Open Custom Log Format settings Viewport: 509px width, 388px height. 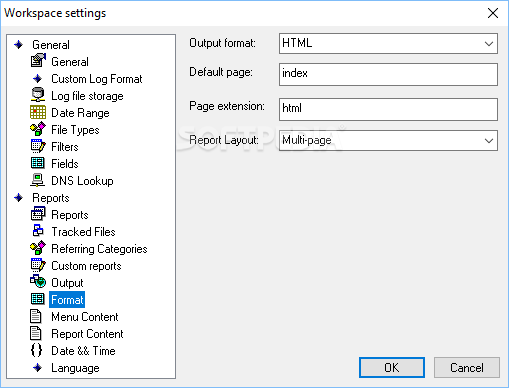click(97, 79)
